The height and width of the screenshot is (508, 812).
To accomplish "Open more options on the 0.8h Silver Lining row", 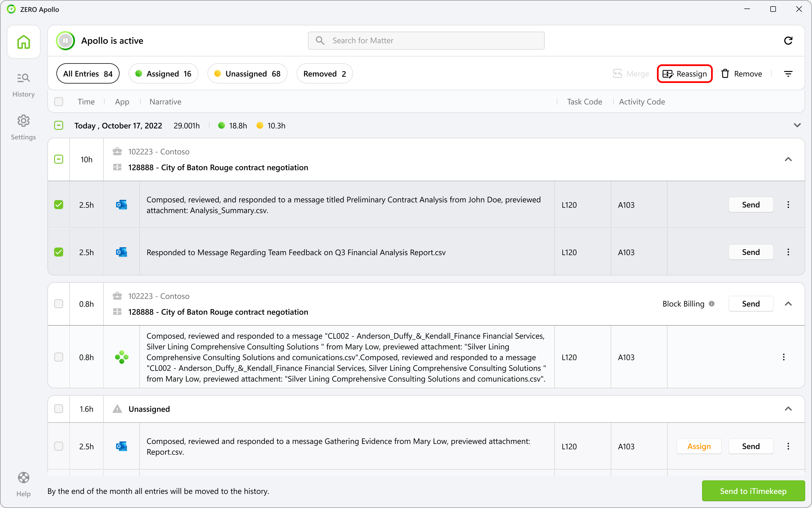I will coord(784,357).
